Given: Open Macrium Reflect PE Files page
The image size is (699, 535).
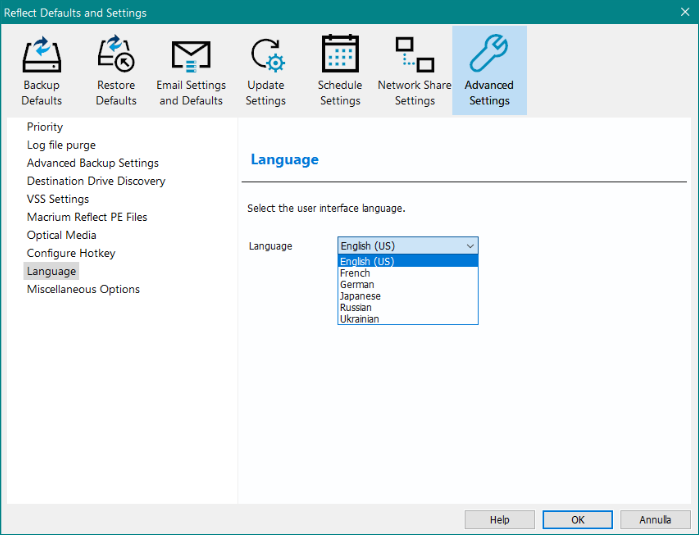Looking at the screenshot, I should click(87, 217).
